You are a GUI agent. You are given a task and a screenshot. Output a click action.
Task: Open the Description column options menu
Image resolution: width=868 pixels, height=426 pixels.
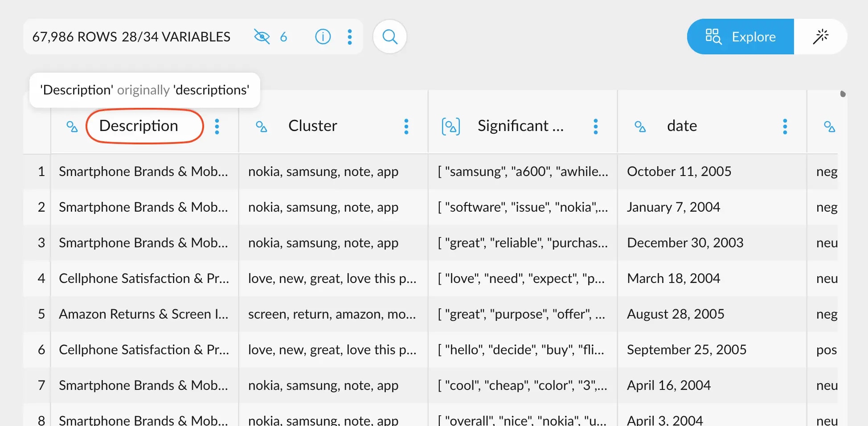pos(217,127)
